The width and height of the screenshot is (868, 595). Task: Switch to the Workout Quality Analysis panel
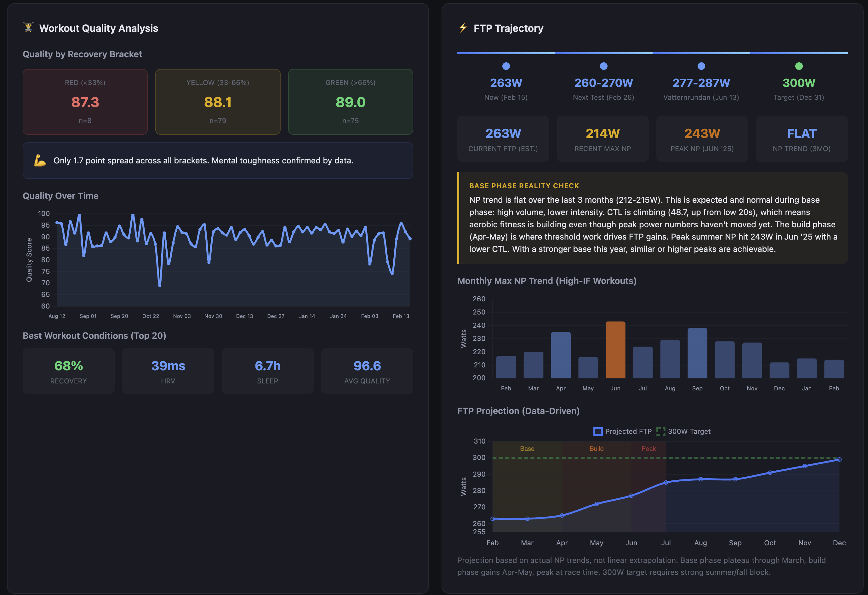click(99, 28)
